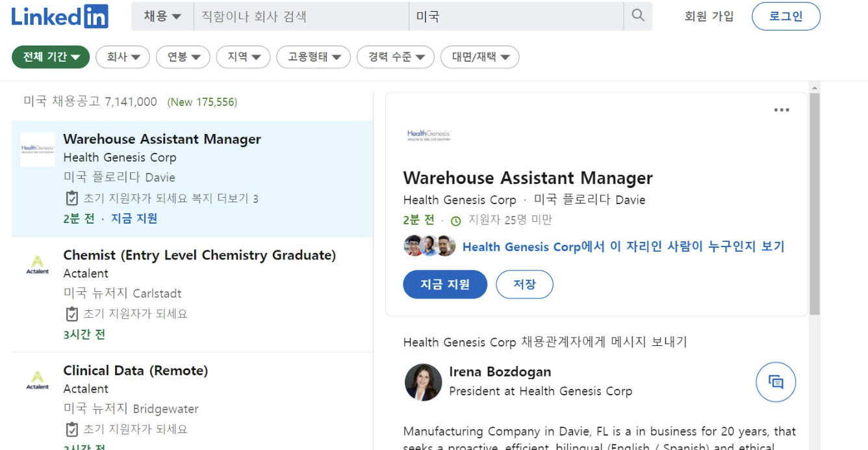
Task: Click 미국 뉴저지 Carlstadt location text
Action: tap(123, 293)
